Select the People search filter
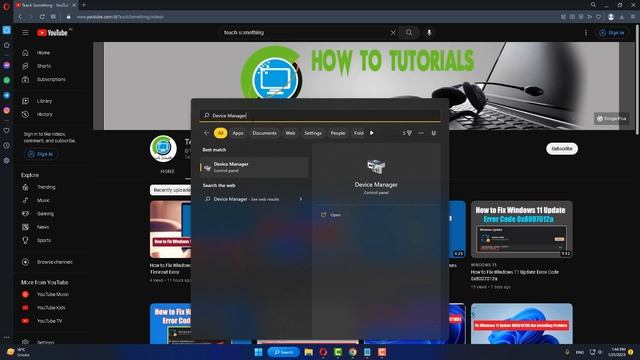The width and height of the screenshot is (640, 360). coord(338,133)
